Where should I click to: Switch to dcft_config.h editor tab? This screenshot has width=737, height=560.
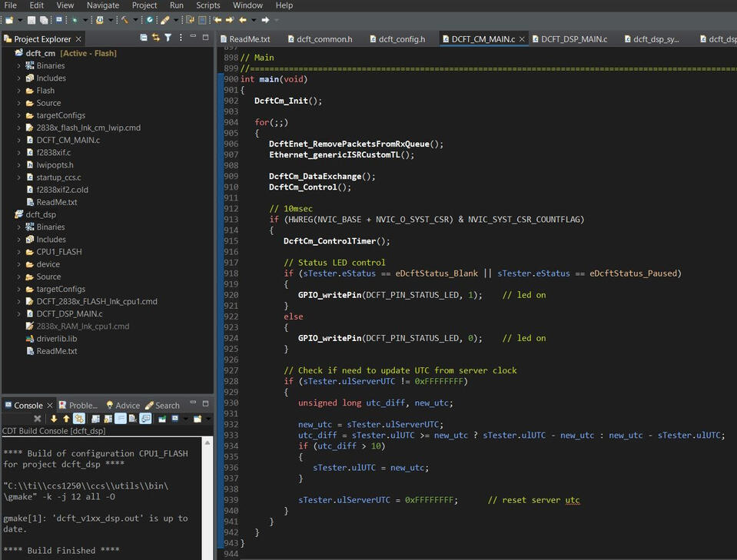click(x=397, y=39)
